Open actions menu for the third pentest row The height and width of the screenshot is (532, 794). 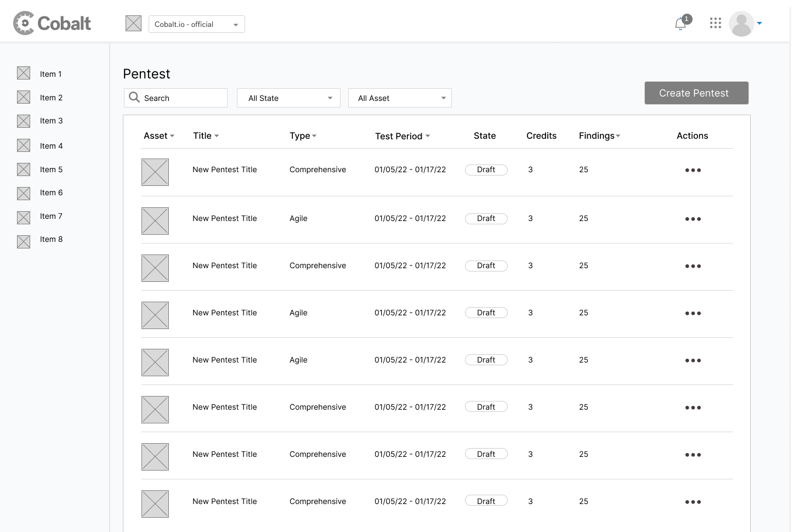693,266
